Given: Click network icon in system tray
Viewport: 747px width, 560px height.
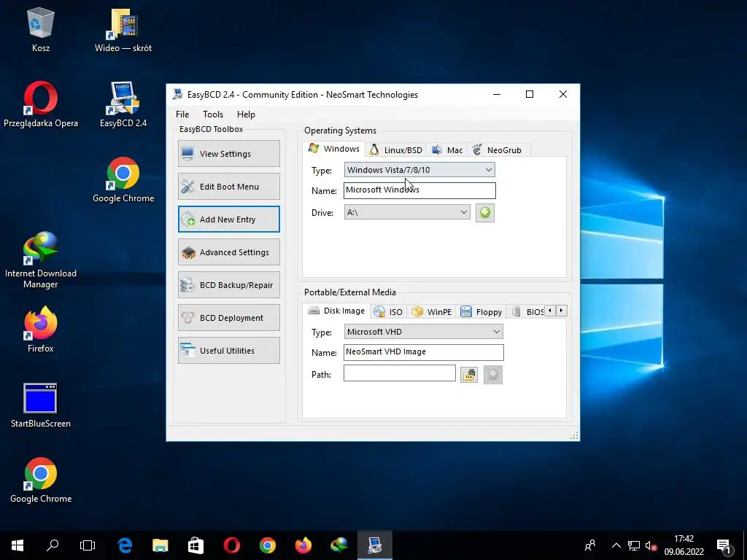Looking at the screenshot, I should tap(634, 545).
